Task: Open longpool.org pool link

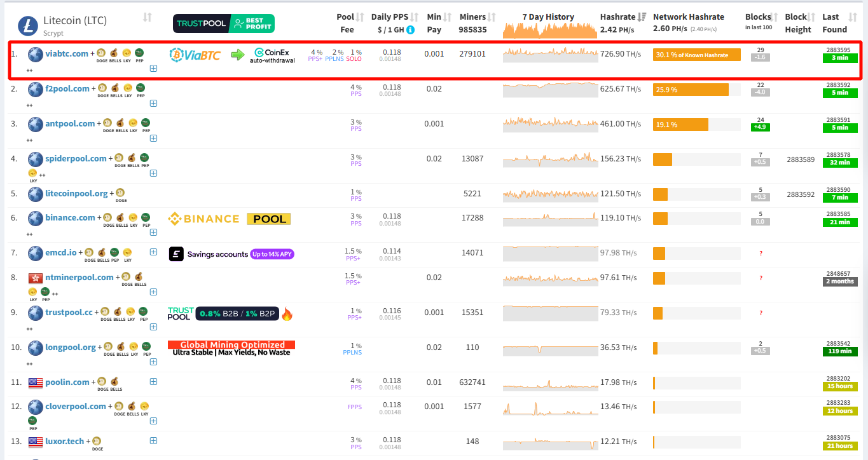Action: pos(71,347)
